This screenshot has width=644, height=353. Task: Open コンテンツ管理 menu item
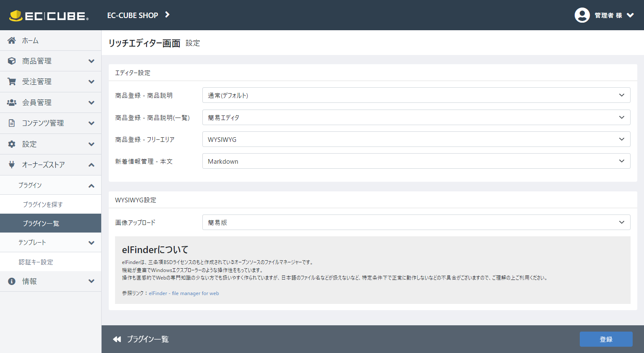point(50,123)
